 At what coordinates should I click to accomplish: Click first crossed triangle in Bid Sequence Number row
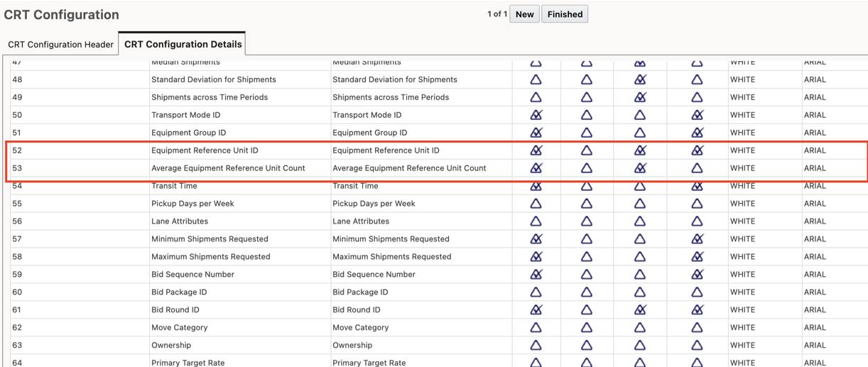pyautogui.click(x=536, y=275)
